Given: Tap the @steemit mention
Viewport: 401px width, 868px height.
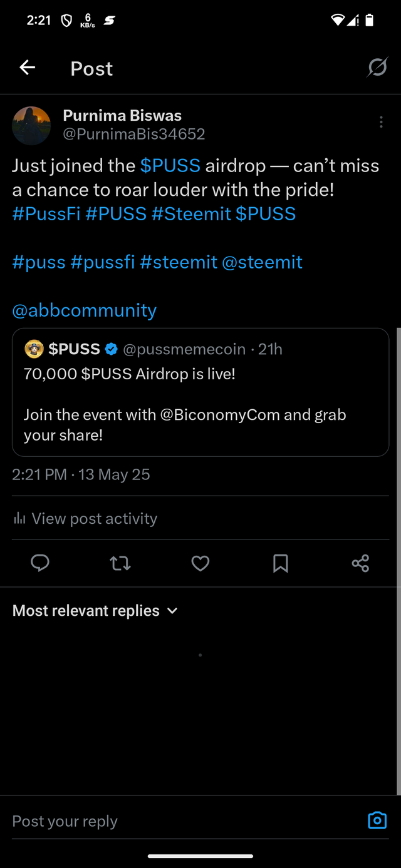Looking at the screenshot, I should pyautogui.click(x=262, y=262).
